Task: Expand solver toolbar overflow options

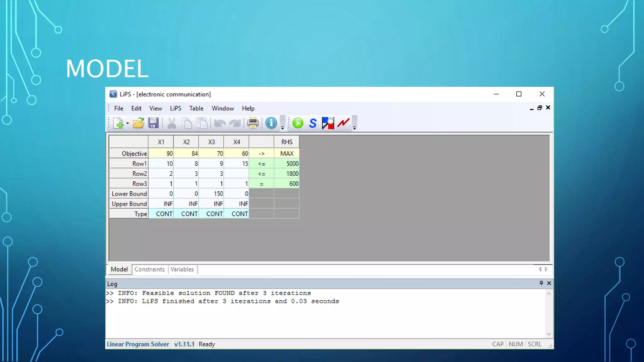Action: point(354,128)
